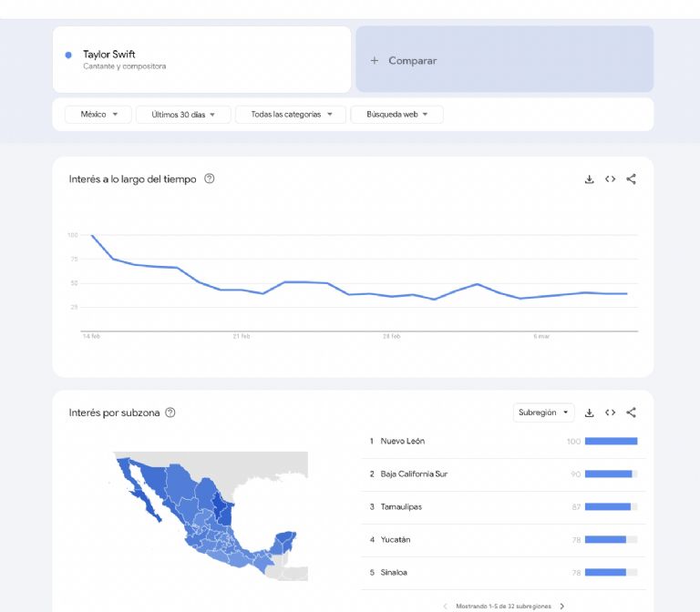Viewport: 700px width, 612px height.
Task: Click Comparar to add a search term
Action: [404, 61]
